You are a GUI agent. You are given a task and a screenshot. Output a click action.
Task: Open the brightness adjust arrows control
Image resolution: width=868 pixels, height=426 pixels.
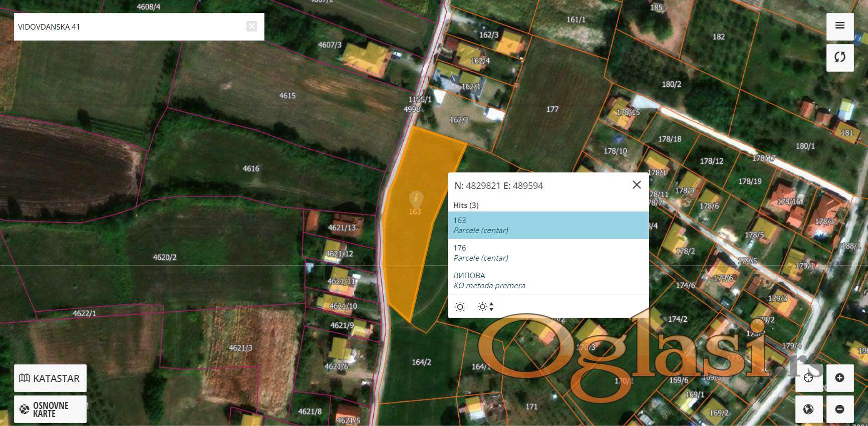click(486, 307)
